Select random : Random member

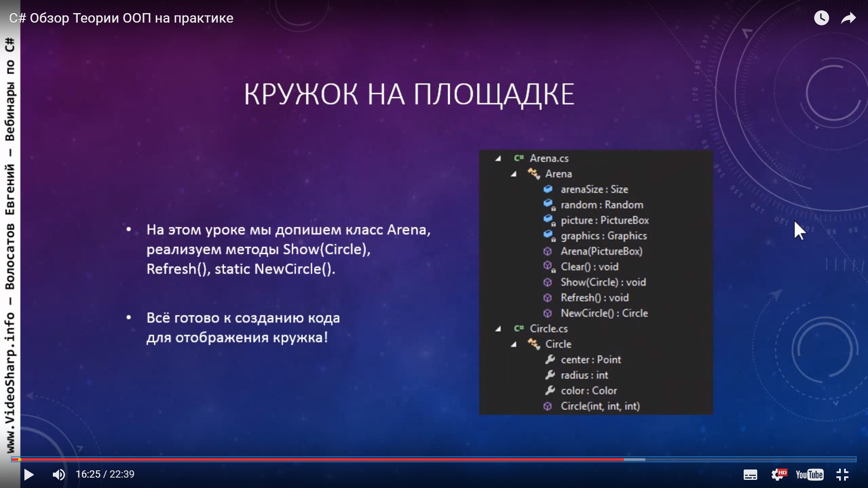(x=602, y=205)
